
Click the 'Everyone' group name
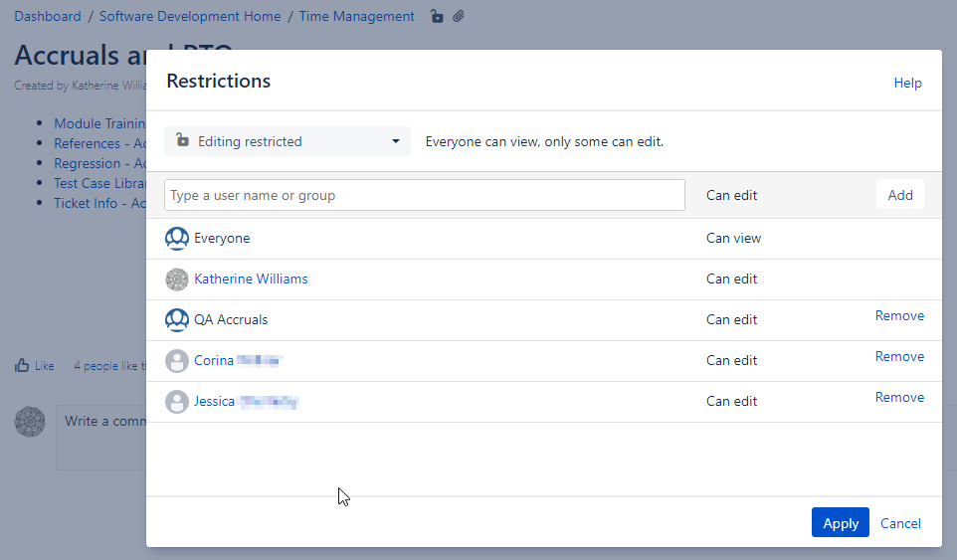(222, 239)
